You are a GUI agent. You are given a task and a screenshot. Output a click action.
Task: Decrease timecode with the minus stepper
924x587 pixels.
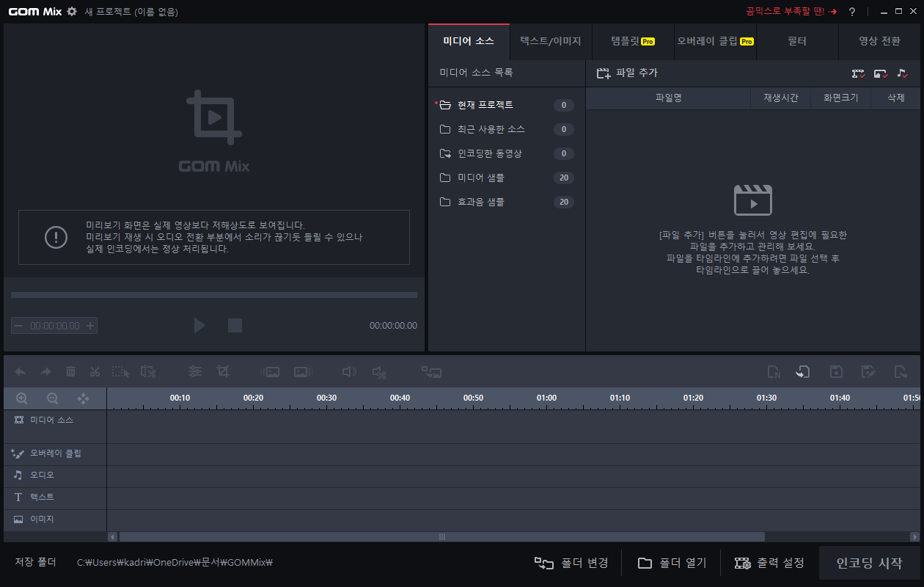[18, 326]
